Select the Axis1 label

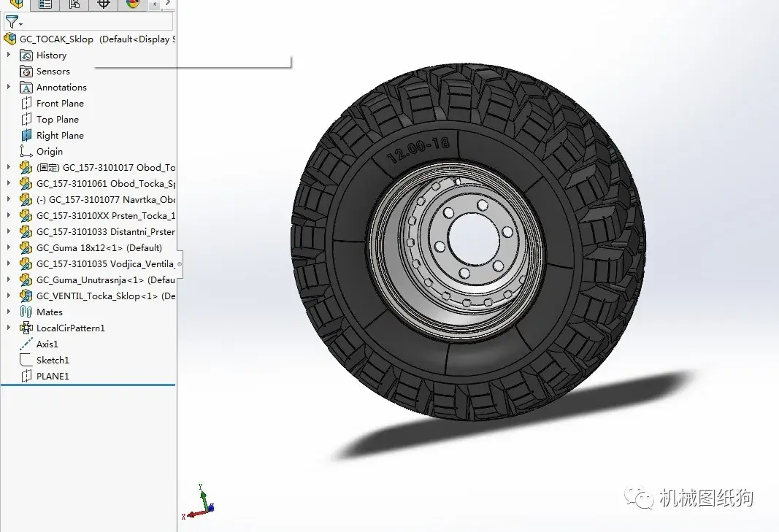click(47, 344)
